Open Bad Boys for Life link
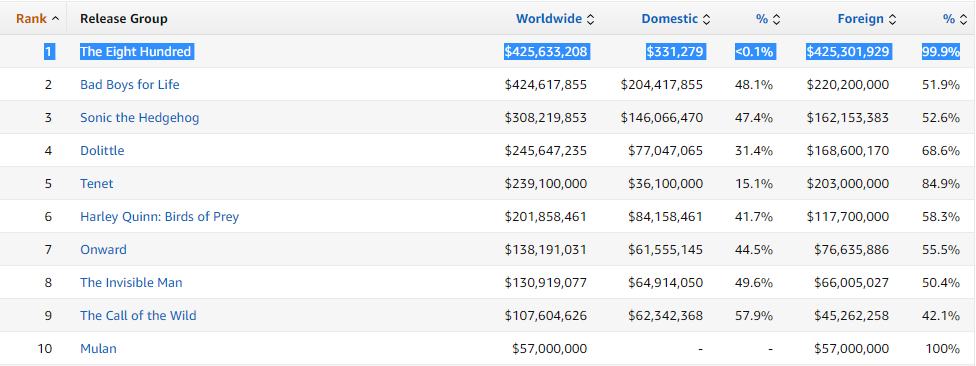976x366 pixels. (129, 85)
